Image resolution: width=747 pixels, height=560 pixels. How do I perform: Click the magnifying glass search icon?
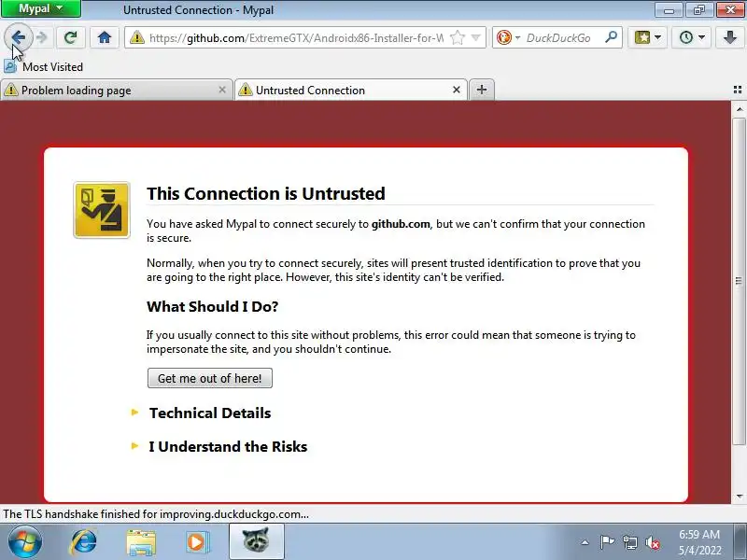point(611,37)
